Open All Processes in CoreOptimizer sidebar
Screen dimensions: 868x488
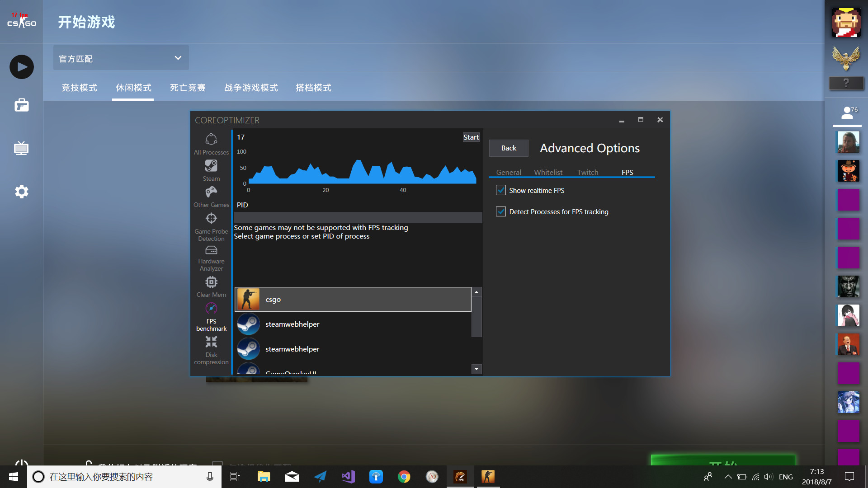tap(211, 144)
